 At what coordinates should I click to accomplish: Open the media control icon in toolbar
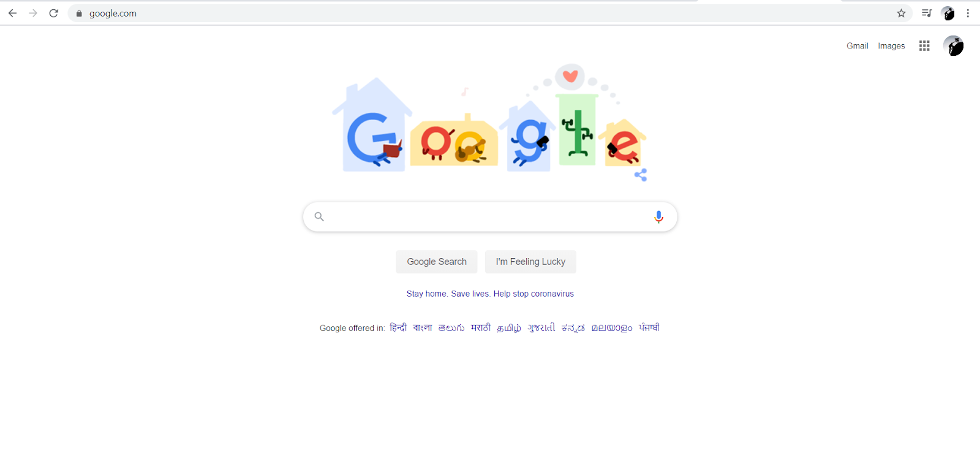[927, 13]
